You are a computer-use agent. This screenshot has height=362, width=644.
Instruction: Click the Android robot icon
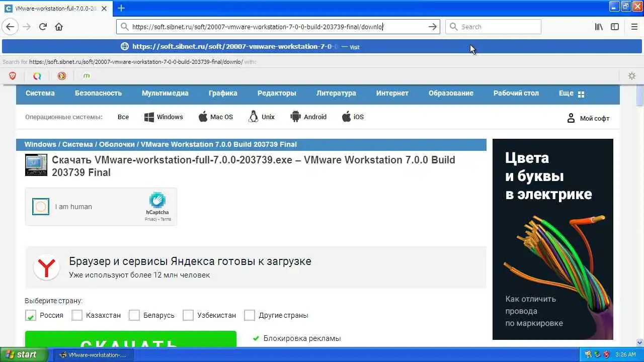coord(295,117)
